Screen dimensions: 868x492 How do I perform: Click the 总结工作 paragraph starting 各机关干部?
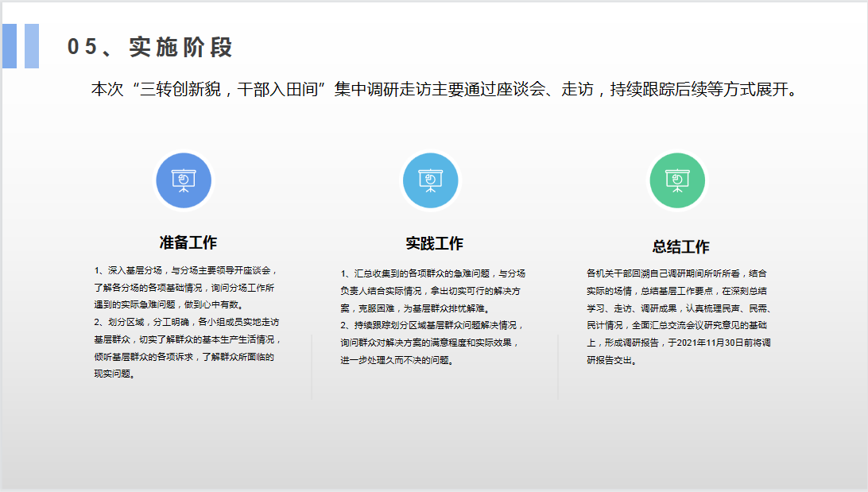pyautogui.click(x=680, y=316)
